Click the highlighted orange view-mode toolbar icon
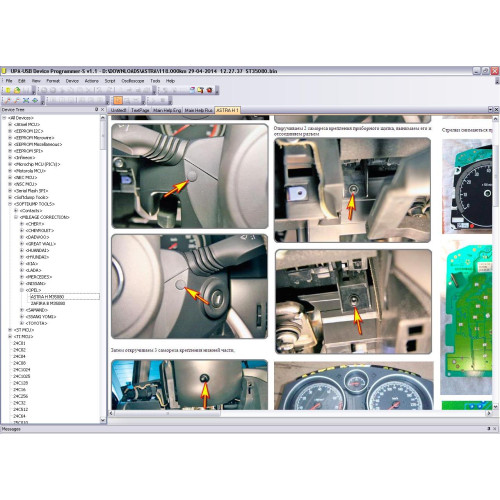This screenshot has height=500, width=500. pyautogui.click(x=118, y=100)
